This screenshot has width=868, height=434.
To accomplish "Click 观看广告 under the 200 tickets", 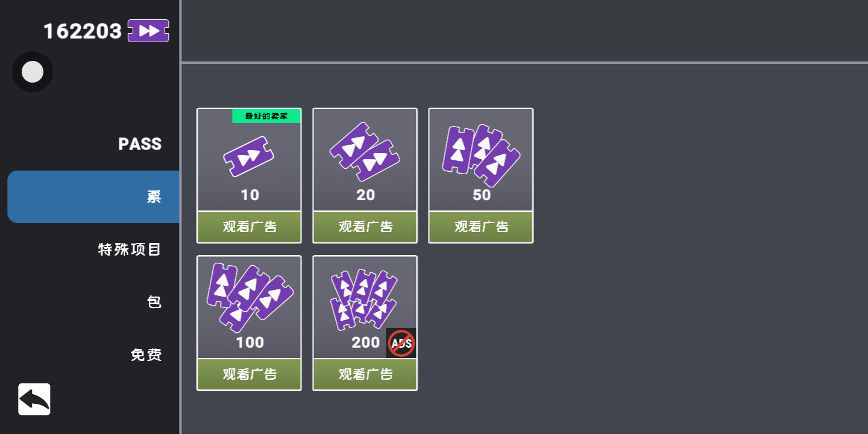I will pos(365,374).
